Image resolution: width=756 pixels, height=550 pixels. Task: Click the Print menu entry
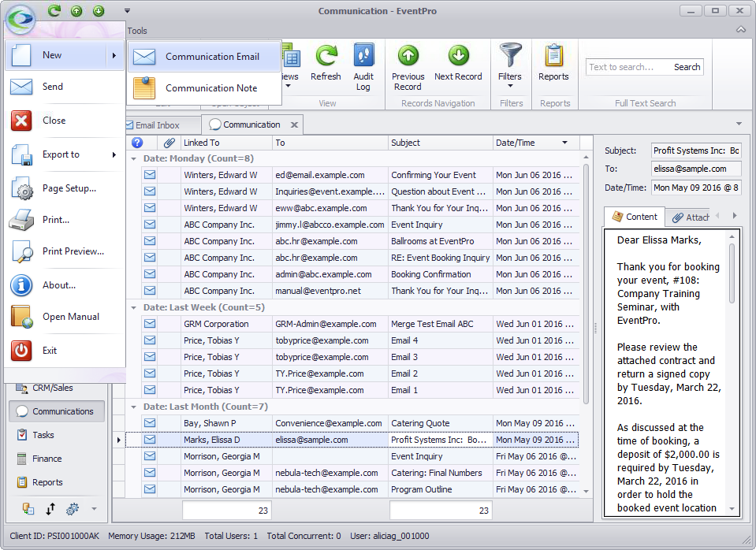pyautogui.click(x=65, y=220)
